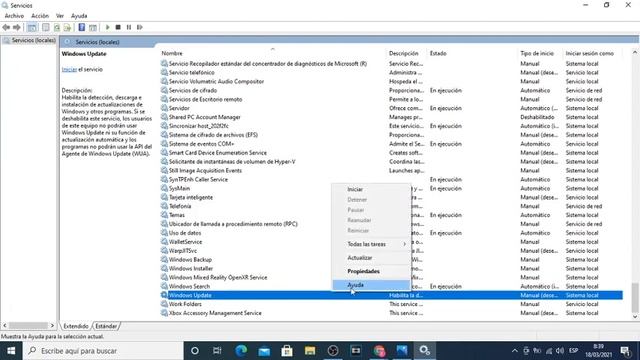The width and height of the screenshot is (640, 360).
Task: Switch to the Extendido tab
Action: [x=76, y=326]
